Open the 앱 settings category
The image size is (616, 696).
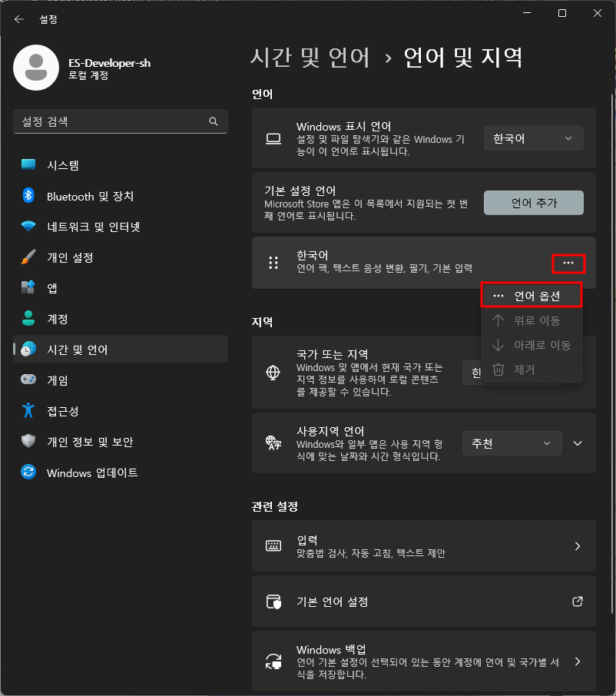pyautogui.click(x=121, y=287)
